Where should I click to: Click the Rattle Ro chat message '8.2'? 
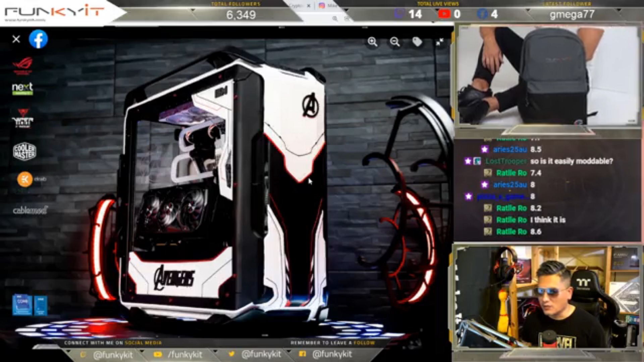coord(536,208)
